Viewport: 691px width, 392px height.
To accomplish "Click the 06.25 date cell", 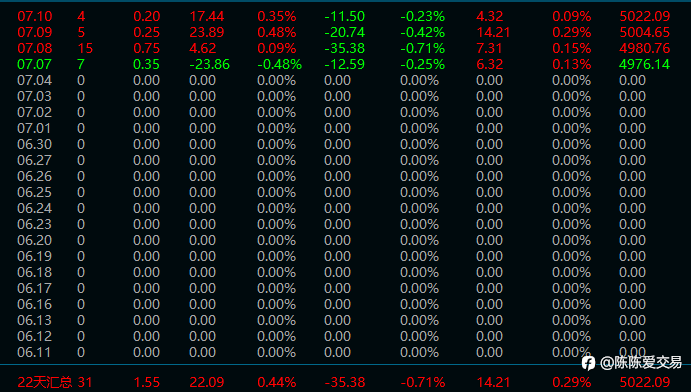I will point(35,192).
